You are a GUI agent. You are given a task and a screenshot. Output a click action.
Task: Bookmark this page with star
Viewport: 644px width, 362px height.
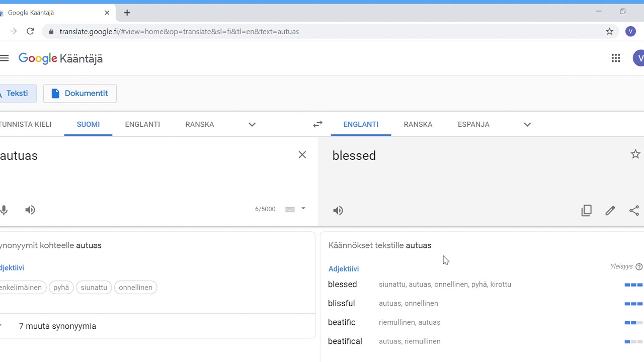tap(609, 31)
